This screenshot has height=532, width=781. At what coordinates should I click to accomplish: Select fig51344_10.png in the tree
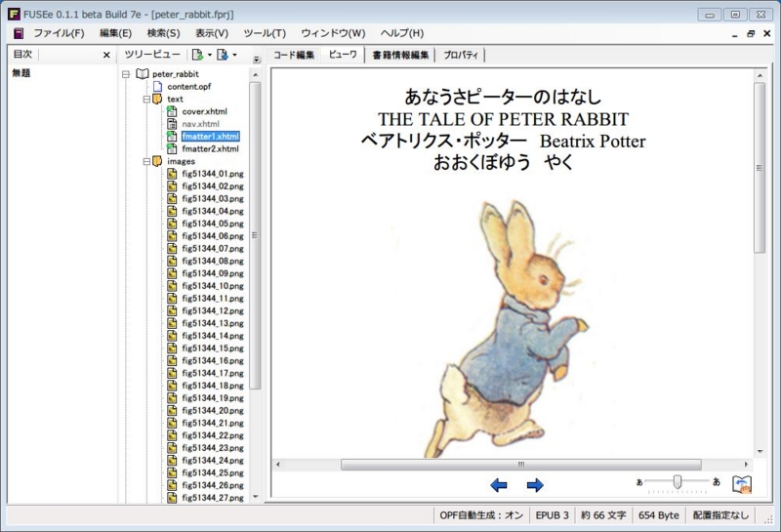213,286
